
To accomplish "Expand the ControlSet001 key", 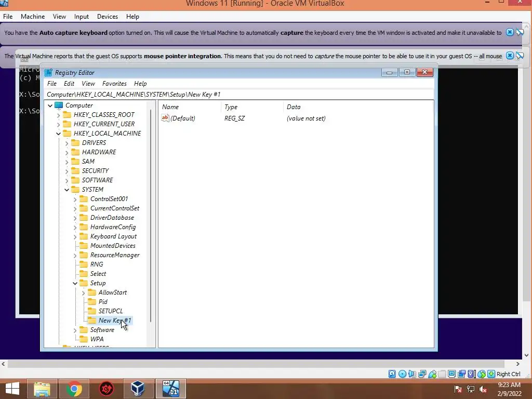I will click(x=75, y=199).
